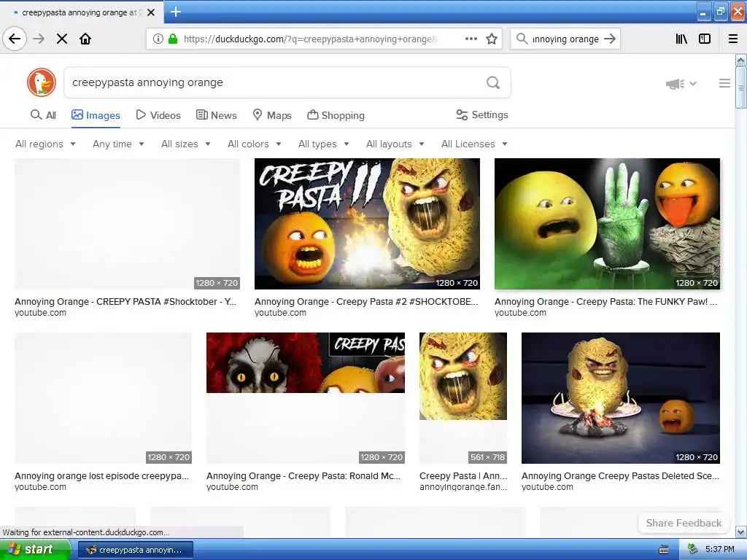Click the vertical scrollbar thumb
The image size is (747, 560).
click(x=741, y=87)
